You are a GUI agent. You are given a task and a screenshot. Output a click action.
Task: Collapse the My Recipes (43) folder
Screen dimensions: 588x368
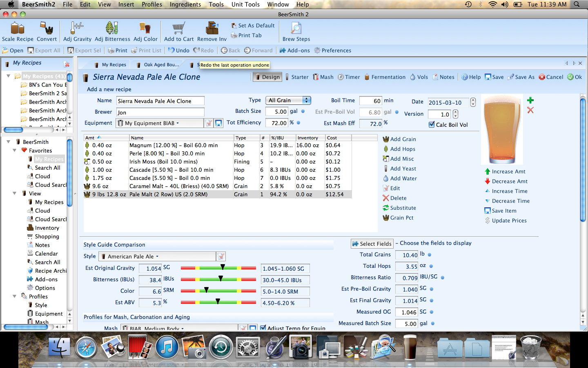8,76
